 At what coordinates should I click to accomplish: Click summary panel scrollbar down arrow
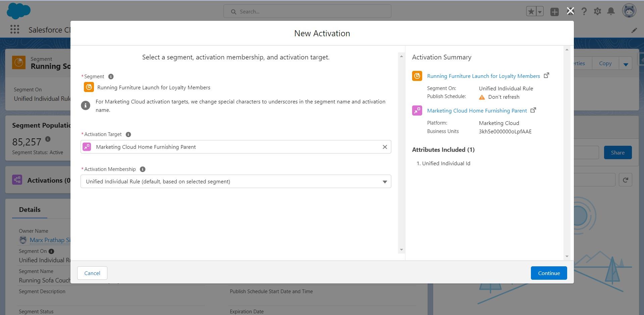pyautogui.click(x=567, y=257)
